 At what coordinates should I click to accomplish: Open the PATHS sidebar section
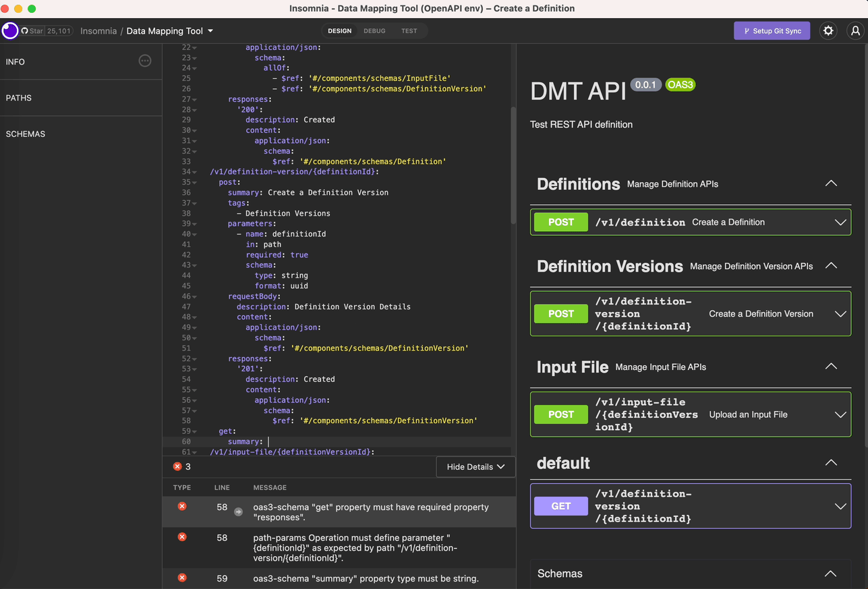coord(81,98)
